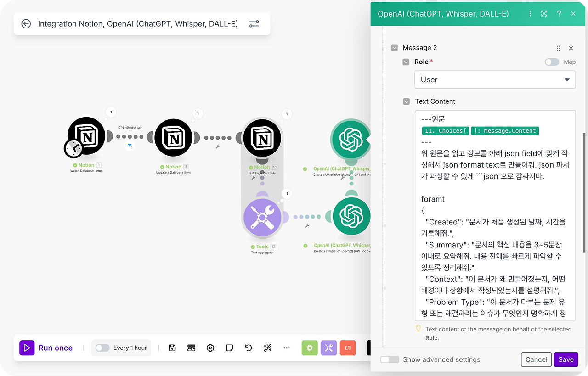Click the GPT 실행여부 필터 route label
Viewport: 588px width, 376px height.
tap(130, 128)
